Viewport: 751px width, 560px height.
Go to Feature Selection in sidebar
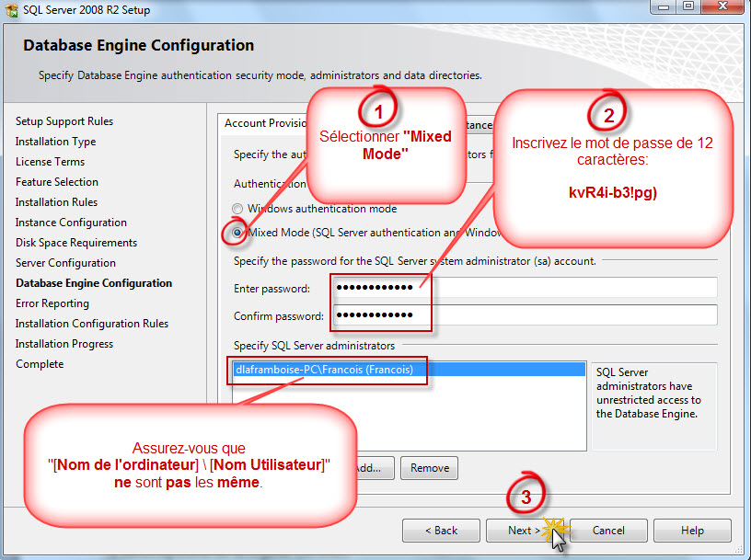click(x=57, y=181)
